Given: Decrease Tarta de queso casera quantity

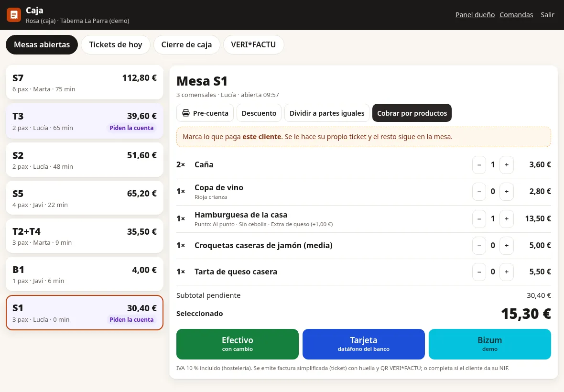Looking at the screenshot, I should coord(479,272).
